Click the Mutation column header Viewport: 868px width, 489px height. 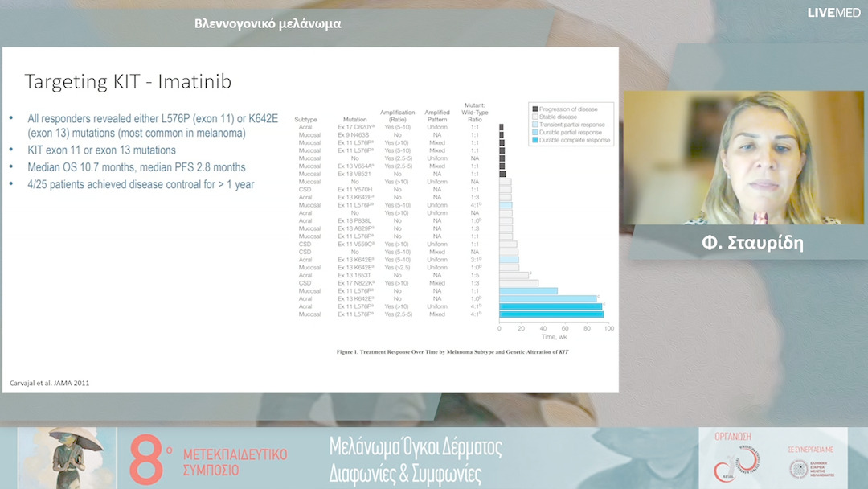point(354,119)
